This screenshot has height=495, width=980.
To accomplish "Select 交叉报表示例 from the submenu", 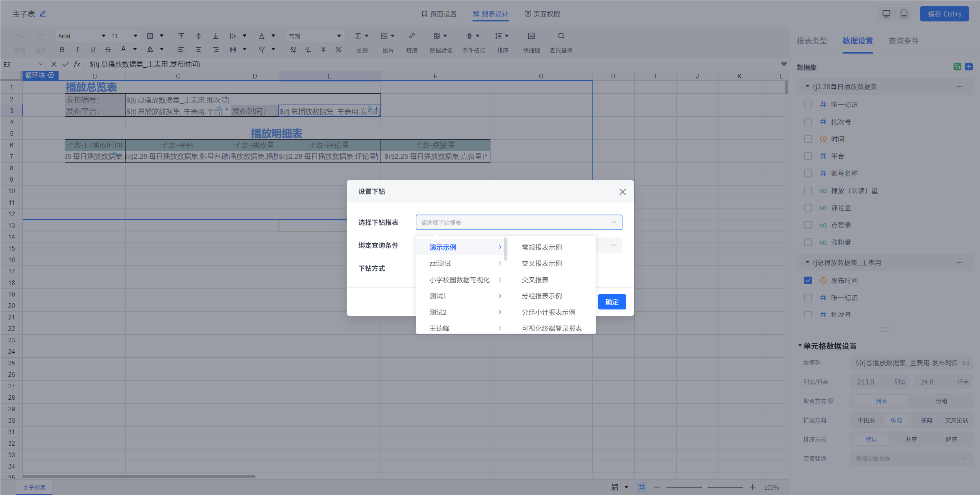I will [541, 263].
